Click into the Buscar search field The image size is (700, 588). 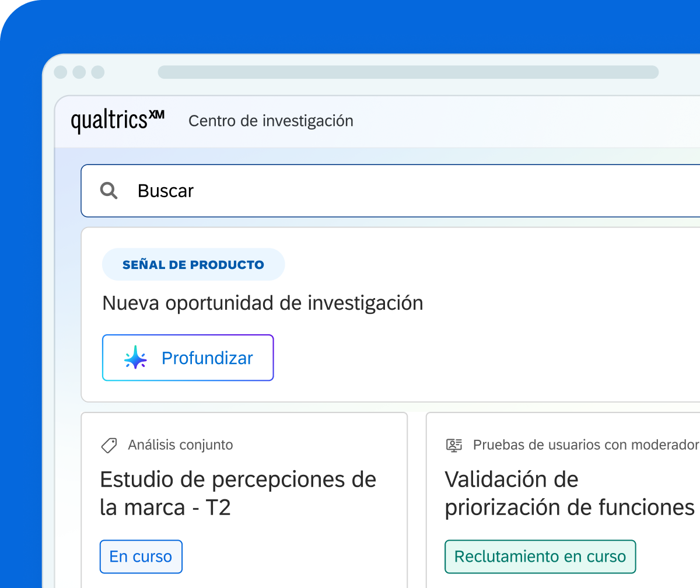pyautogui.click(x=390, y=191)
